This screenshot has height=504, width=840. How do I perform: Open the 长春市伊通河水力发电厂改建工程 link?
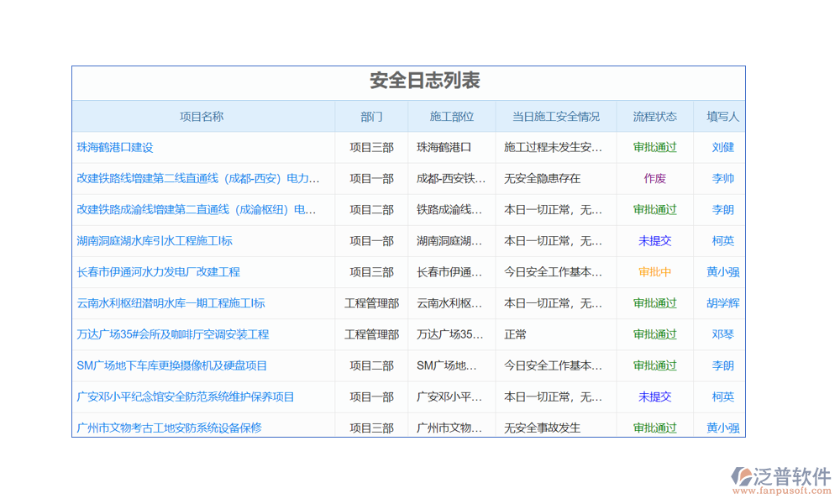[x=159, y=272]
